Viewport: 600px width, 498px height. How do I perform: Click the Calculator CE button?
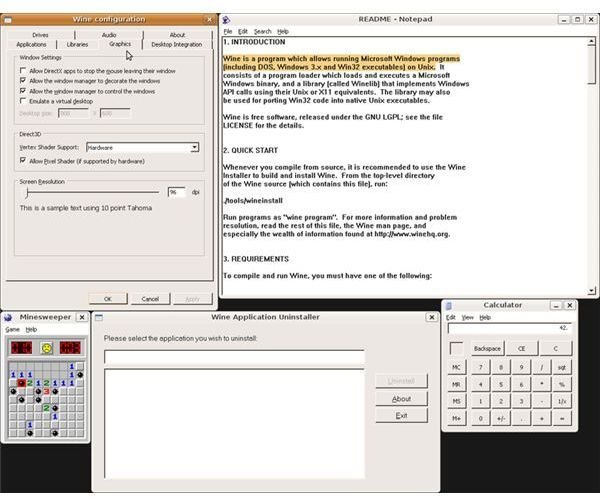(522, 348)
